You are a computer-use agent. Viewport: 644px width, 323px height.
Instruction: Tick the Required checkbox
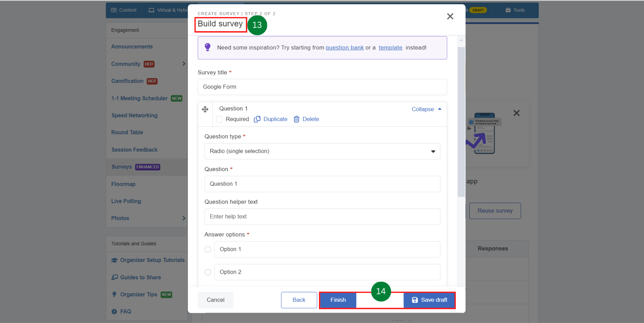[x=219, y=119]
